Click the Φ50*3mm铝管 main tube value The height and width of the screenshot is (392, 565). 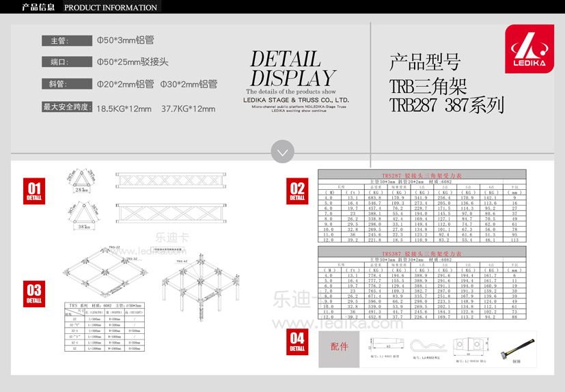tap(126, 40)
